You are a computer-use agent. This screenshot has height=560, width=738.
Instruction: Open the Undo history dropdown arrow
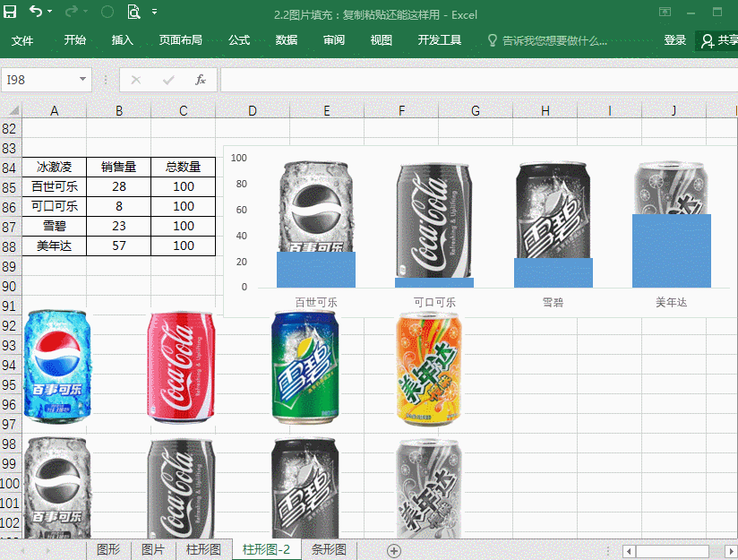point(50,12)
